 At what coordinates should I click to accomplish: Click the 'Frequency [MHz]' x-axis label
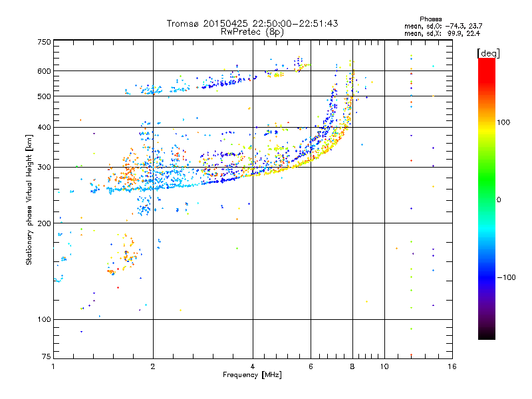252,375
